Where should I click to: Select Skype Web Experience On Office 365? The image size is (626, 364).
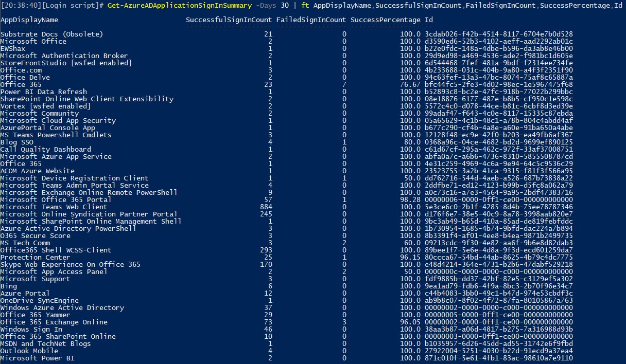[x=71, y=264]
